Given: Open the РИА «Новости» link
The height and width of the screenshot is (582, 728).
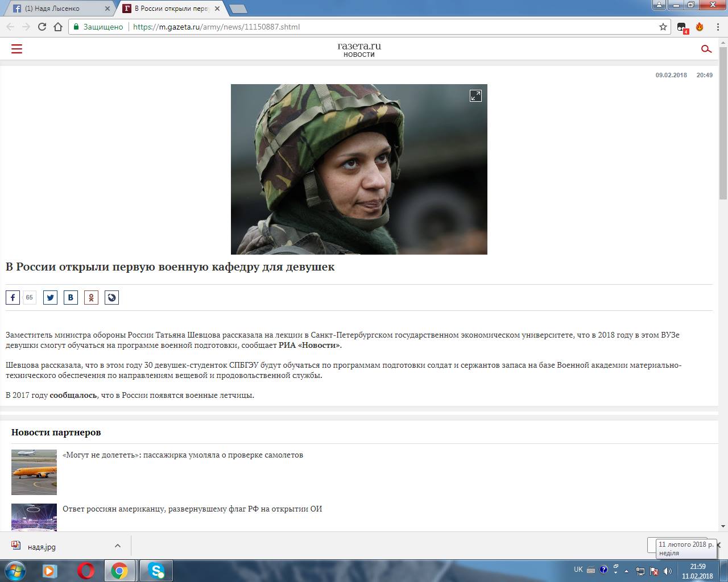Looking at the screenshot, I should [309, 345].
